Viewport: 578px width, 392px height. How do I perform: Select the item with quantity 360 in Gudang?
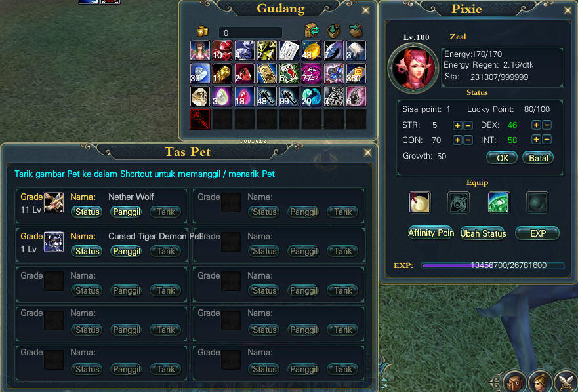click(356, 73)
